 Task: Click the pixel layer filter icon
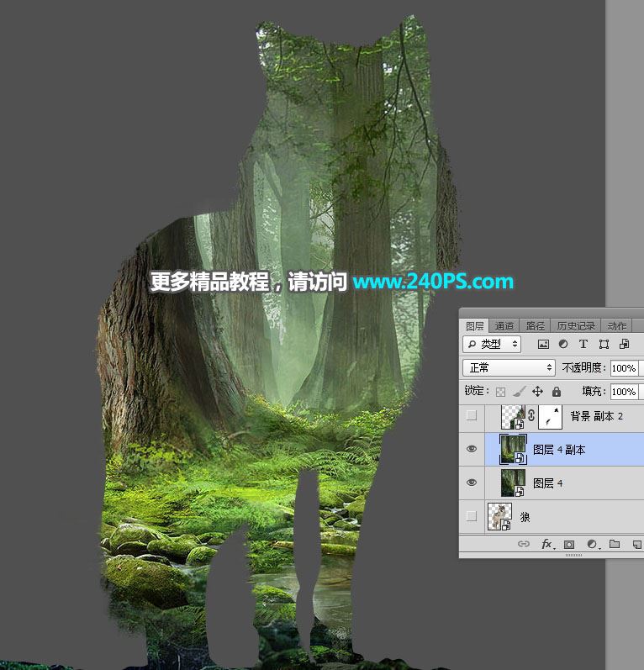coord(543,345)
